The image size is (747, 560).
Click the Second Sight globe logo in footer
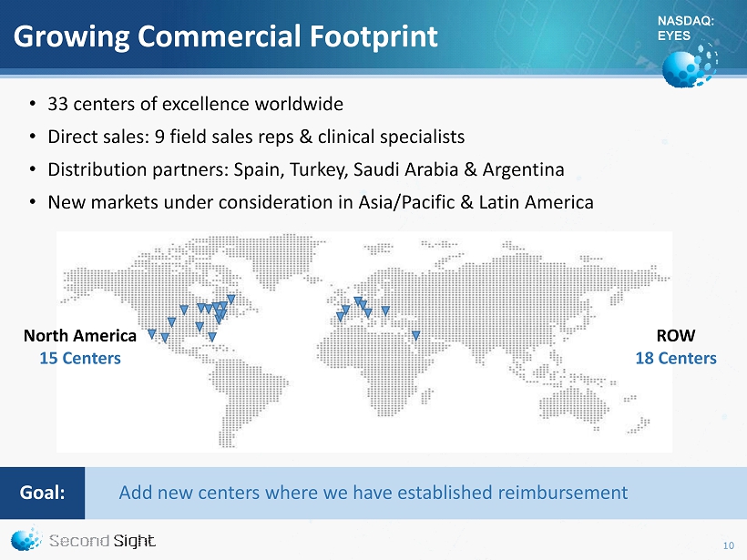tap(26, 538)
